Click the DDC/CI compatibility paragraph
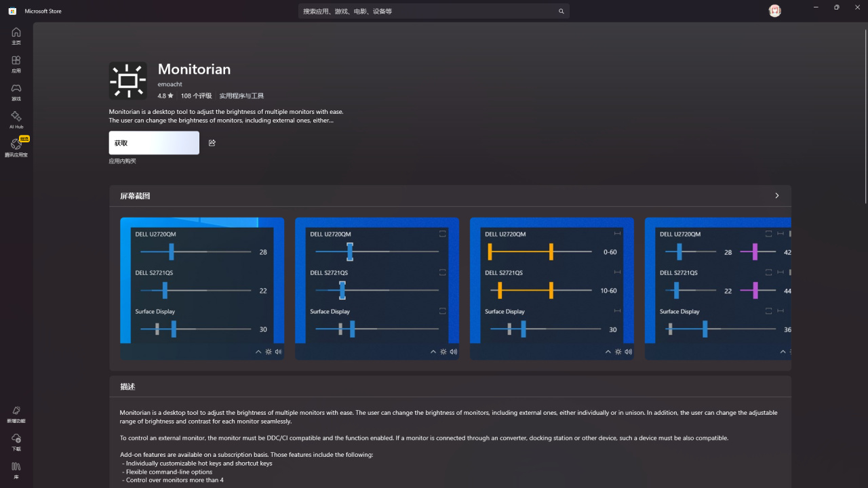The width and height of the screenshot is (868, 488). tap(424, 438)
